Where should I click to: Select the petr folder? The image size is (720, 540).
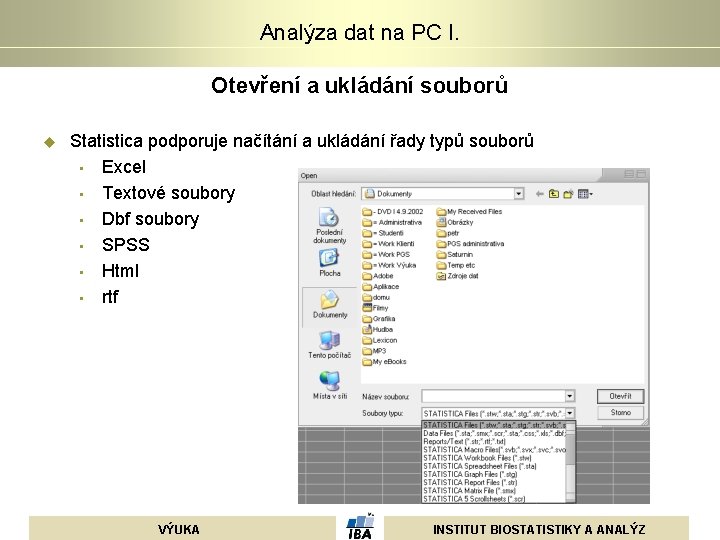(448, 233)
